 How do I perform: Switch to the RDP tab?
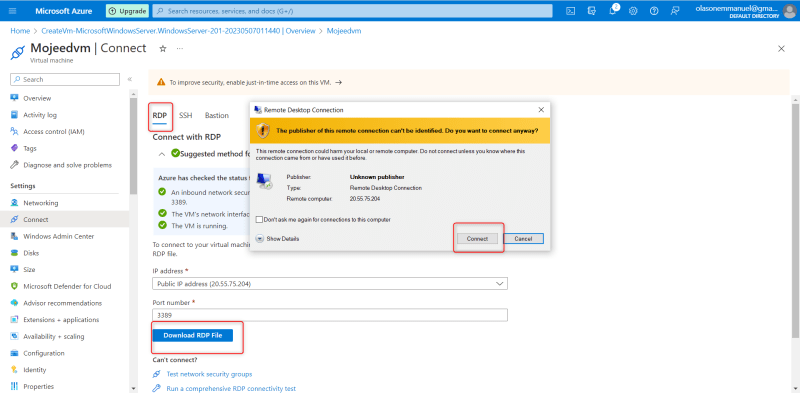click(x=160, y=116)
